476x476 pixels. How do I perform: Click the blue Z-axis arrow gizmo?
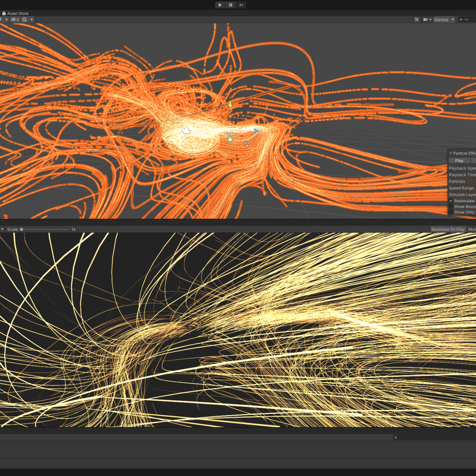coord(257,130)
